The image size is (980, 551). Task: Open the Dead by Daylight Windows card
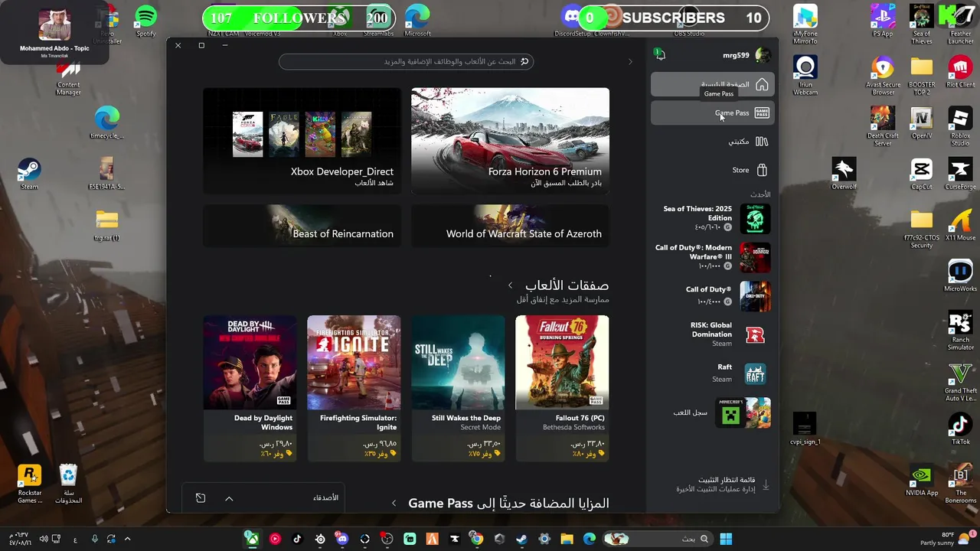(250, 389)
